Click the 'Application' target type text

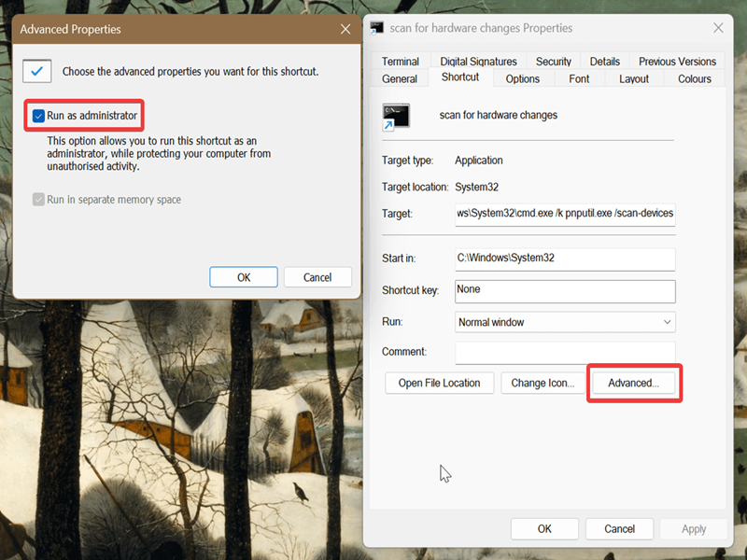point(479,161)
